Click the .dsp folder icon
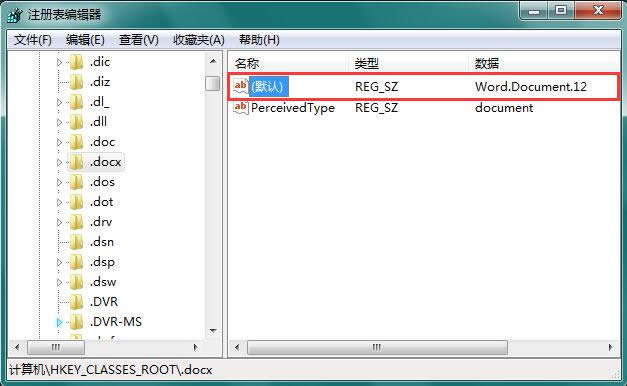Image resolution: width=627 pixels, height=386 pixels. point(76,262)
